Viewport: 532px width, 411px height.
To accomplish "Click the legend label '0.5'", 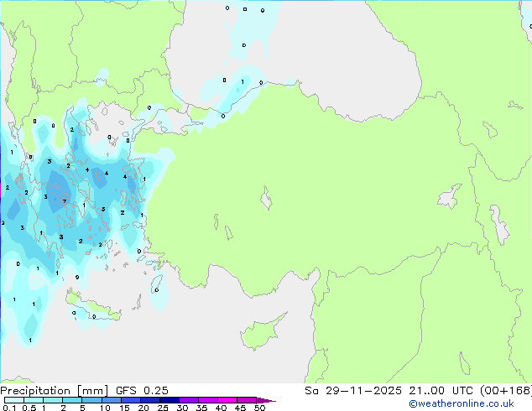I will coord(29,408).
